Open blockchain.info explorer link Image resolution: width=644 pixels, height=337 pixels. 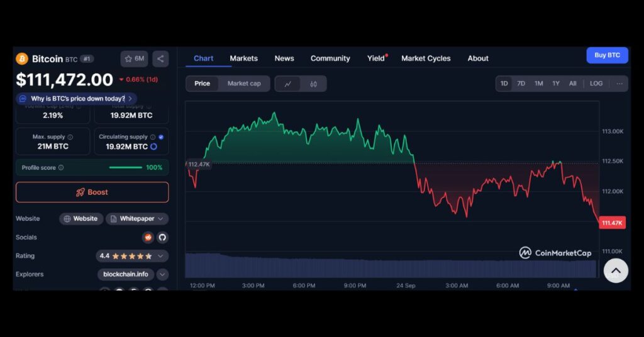click(126, 274)
